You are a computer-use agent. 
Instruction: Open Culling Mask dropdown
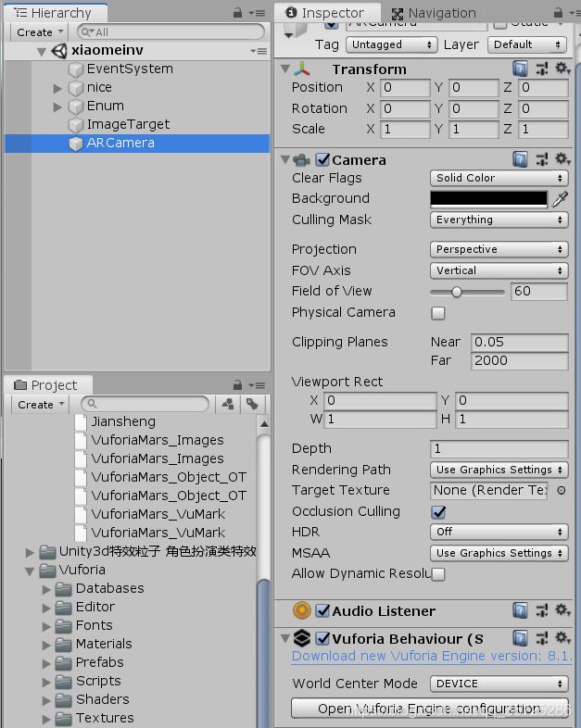point(499,220)
